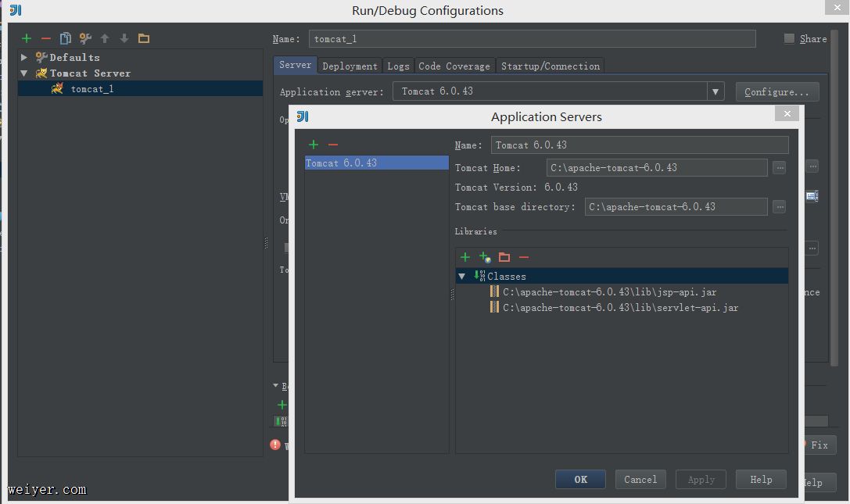The width and height of the screenshot is (850, 504).
Task: Add library class with plus icon
Action: [x=465, y=257]
